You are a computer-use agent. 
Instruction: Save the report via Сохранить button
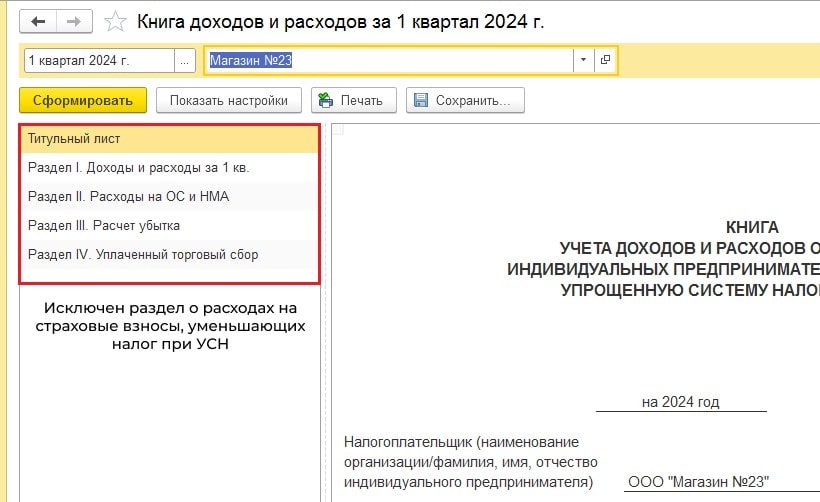(x=465, y=100)
